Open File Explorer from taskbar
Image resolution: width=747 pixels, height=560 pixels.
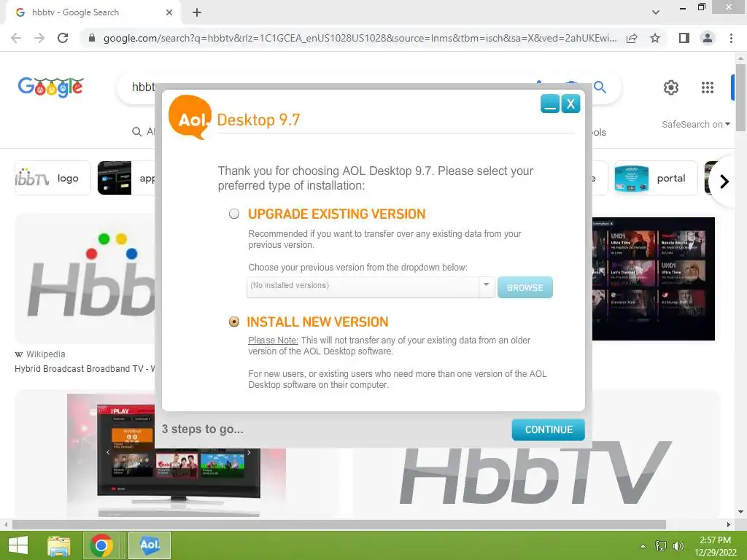pyautogui.click(x=59, y=545)
